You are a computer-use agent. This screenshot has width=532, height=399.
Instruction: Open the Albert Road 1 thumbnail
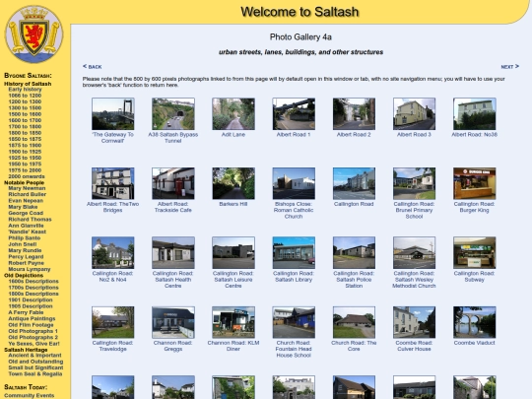pos(294,114)
